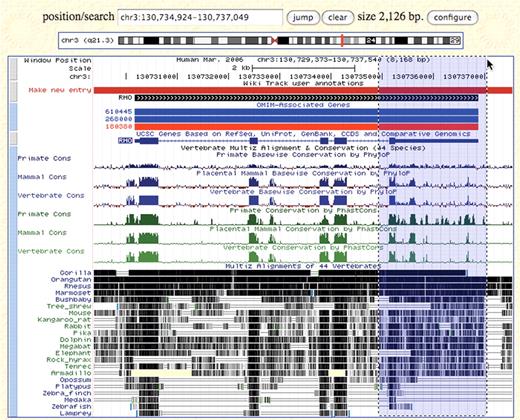
Task: Click the Medaka alignment row label
Action: pos(78,400)
